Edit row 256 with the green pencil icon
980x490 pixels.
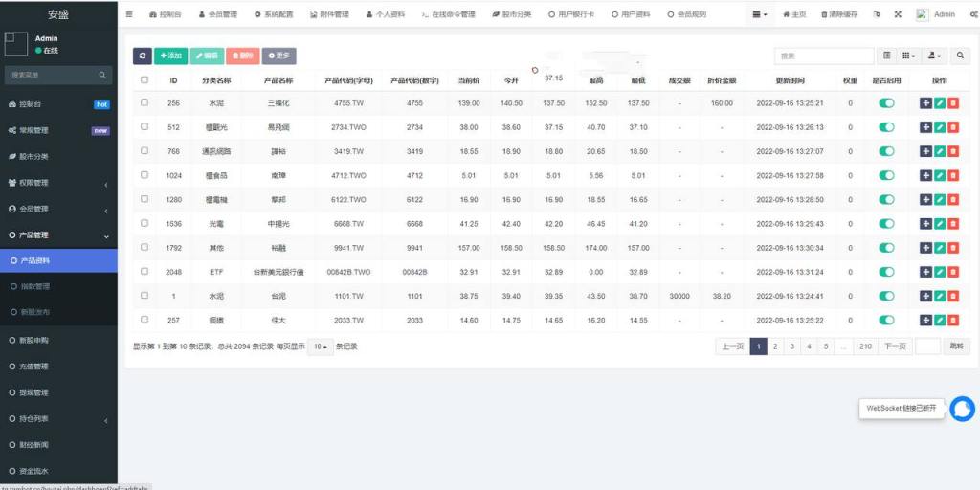[940, 103]
